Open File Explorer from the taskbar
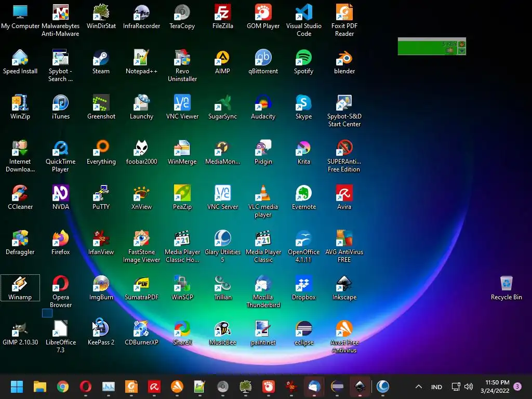 39,387
